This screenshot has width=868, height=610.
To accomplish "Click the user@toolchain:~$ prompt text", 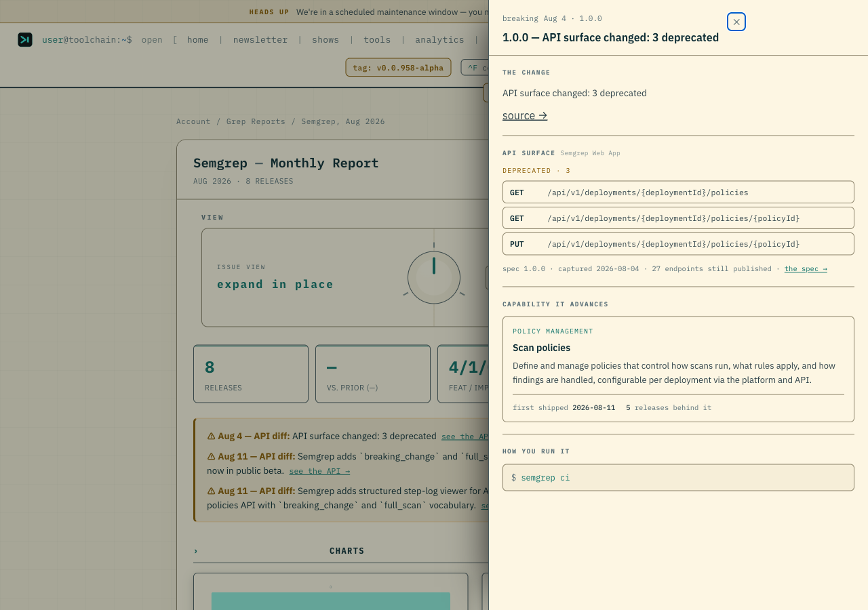I will (x=87, y=39).
